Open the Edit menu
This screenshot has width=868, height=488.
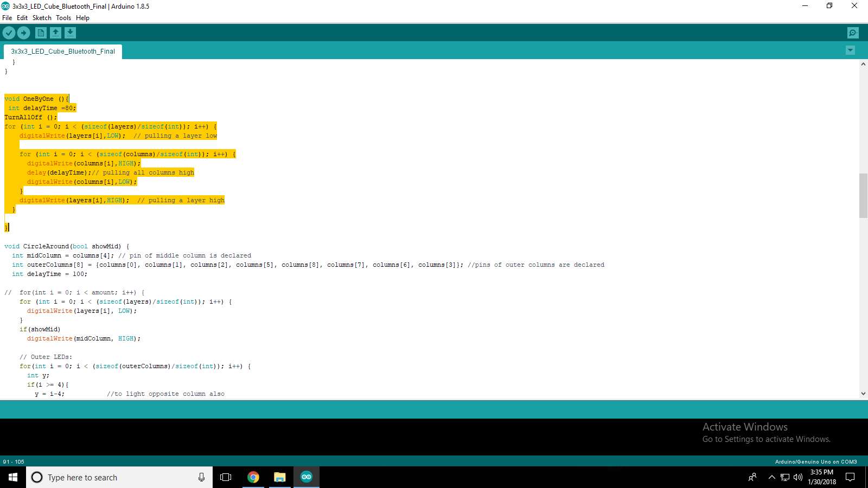[22, 18]
